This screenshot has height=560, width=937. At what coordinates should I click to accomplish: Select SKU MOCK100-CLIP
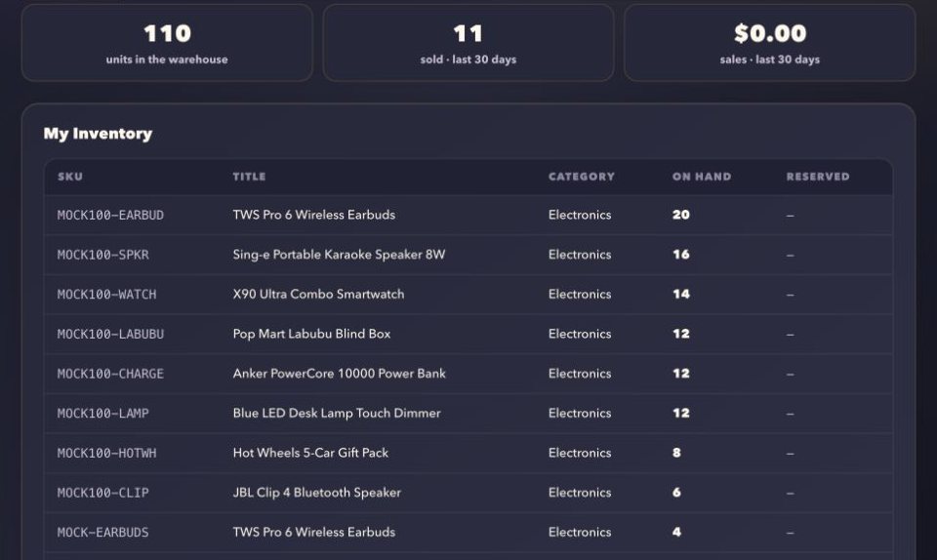tap(102, 493)
